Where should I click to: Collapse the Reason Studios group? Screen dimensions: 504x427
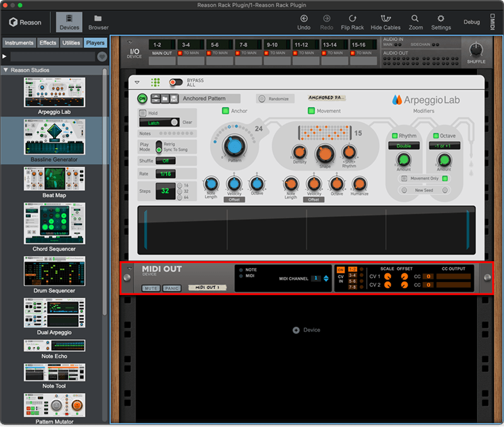point(6,70)
